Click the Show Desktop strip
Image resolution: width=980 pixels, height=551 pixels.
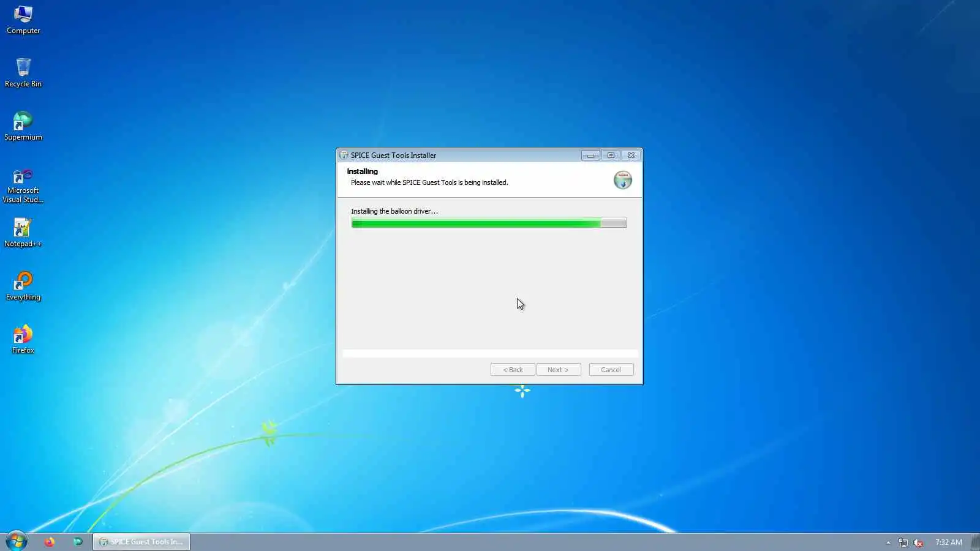tap(975, 542)
